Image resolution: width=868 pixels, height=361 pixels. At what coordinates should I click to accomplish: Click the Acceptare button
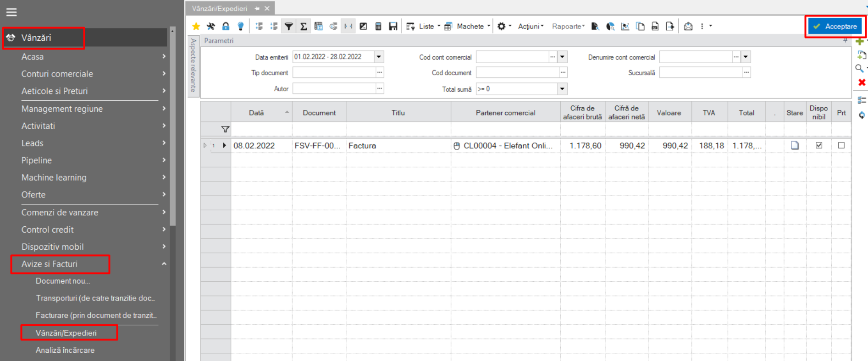click(835, 27)
